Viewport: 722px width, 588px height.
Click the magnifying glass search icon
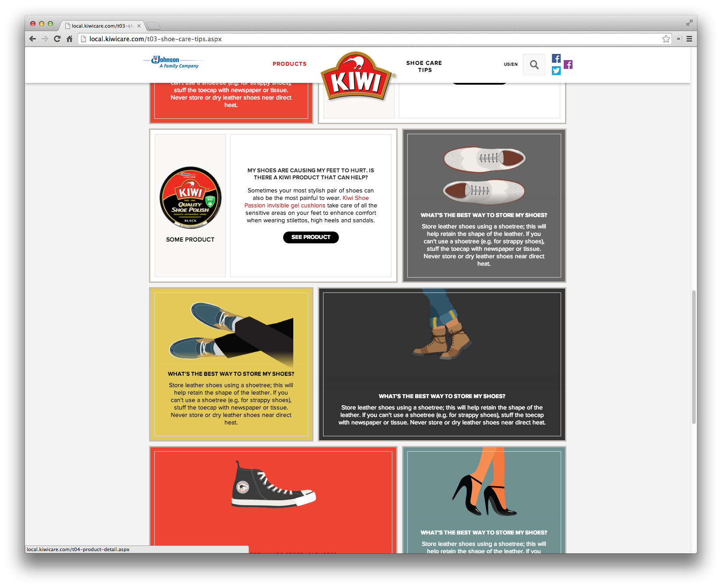click(534, 65)
